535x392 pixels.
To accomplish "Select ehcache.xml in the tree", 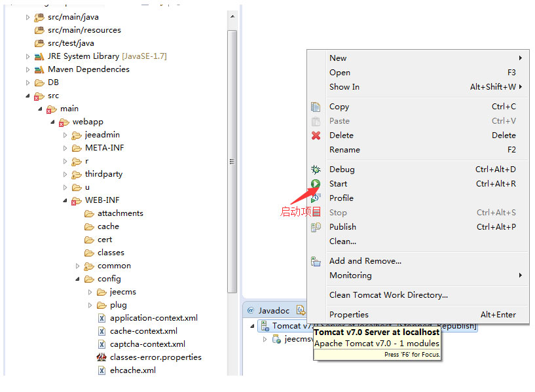I will point(132,370).
